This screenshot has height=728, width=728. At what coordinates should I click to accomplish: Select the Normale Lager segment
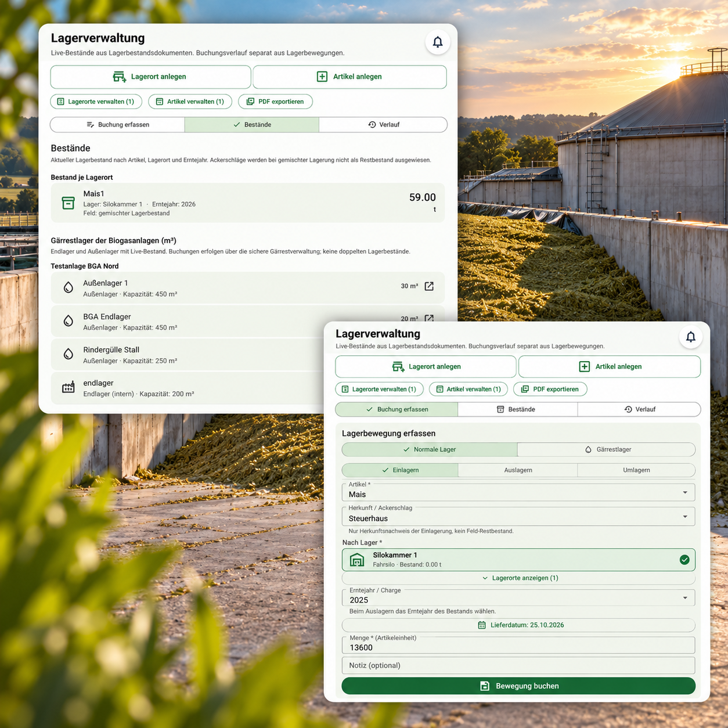pyautogui.click(x=430, y=449)
